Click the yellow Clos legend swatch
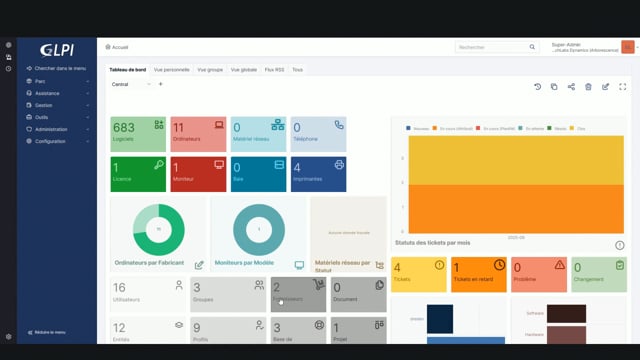 coord(572,128)
